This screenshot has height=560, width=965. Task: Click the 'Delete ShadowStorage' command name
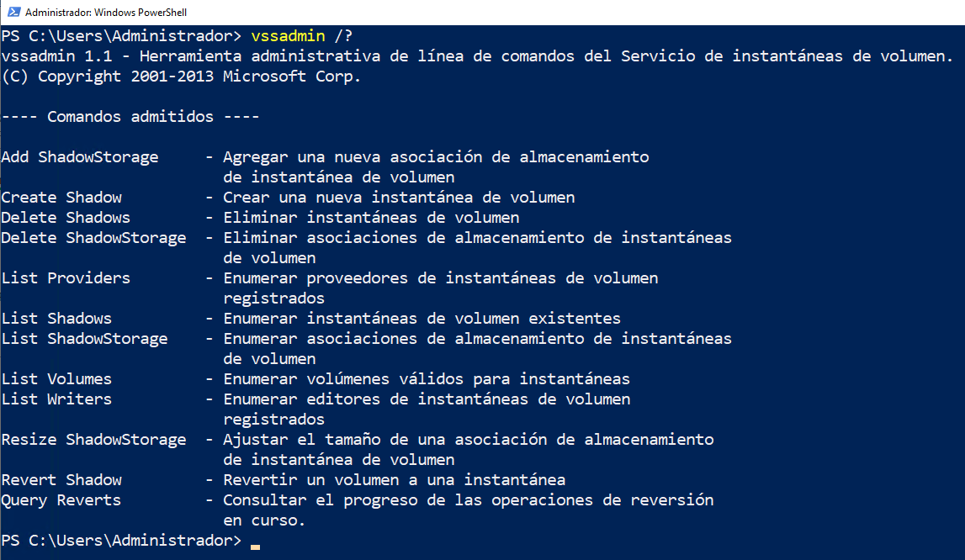point(93,238)
